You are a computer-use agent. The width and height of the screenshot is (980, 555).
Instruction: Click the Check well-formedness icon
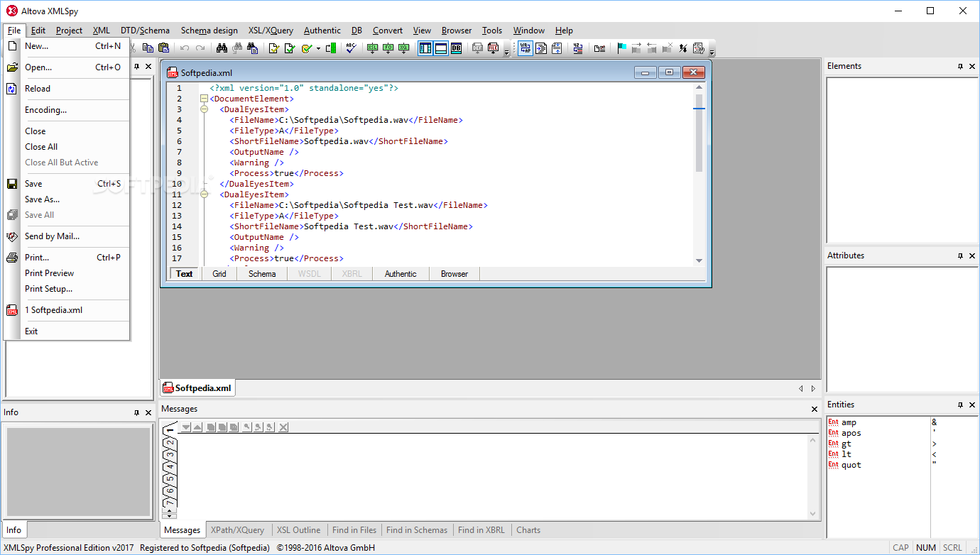pos(274,48)
